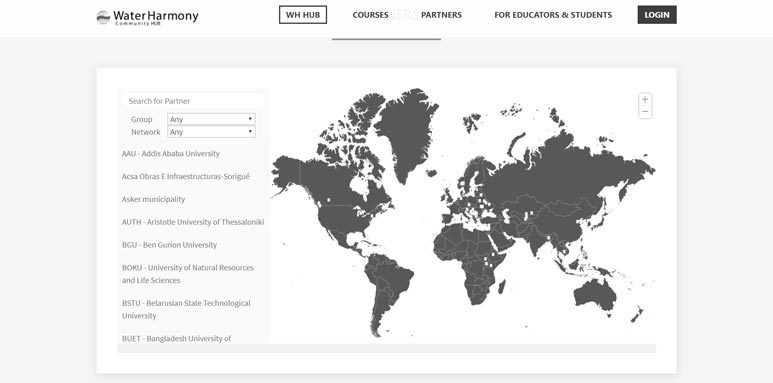Go to the COURSES page

[x=370, y=15]
